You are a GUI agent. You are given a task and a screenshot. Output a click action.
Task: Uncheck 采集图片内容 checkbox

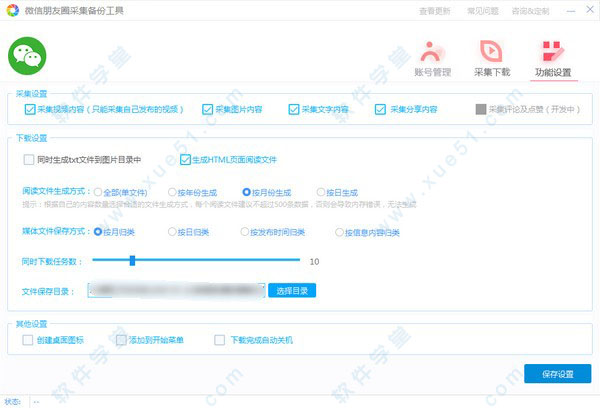pyautogui.click(x=207, y=109)
